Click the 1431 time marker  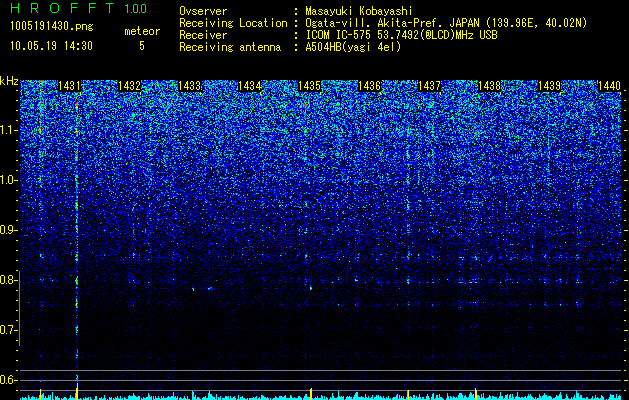69,86
